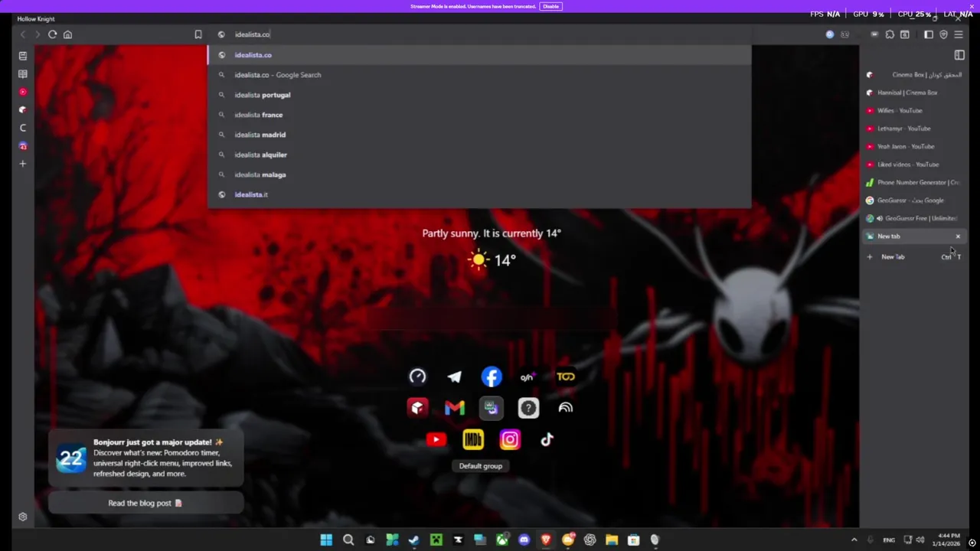Pick the 'idealista malaga' suggestion

[x=479, y=174]
